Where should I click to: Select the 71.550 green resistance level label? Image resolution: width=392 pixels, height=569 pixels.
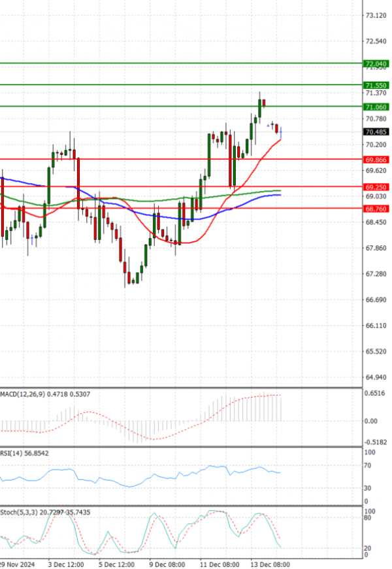[376, 85]
